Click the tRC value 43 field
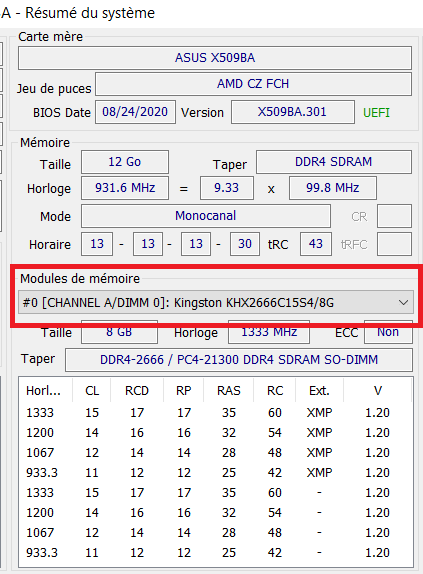This screenshot has width=423, height=574. click(x=316, y=244)
